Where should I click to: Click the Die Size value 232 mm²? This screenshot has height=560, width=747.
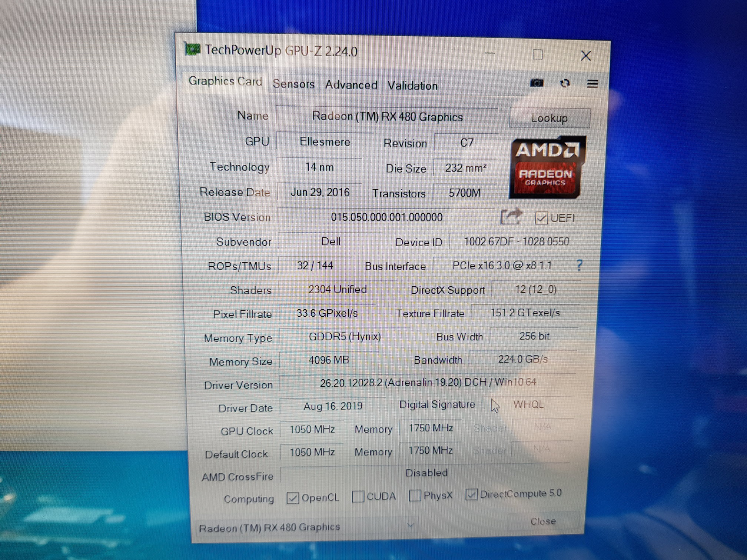tap(465, 168)
